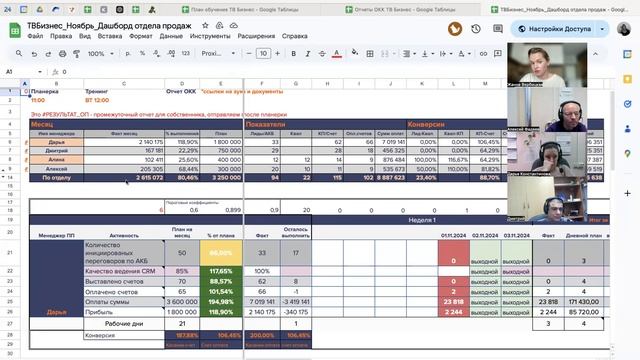This screenshot has height=360, width=640.
Task: Toggle italic formatting
Action: [308, 53]
